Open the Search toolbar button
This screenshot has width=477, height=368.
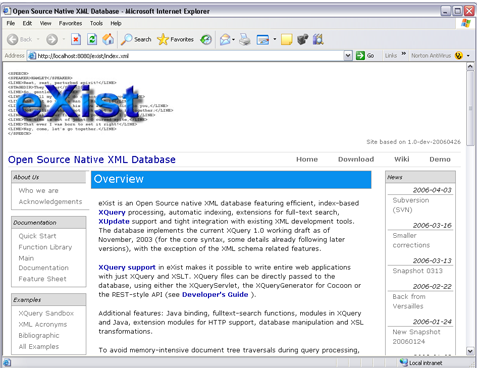136,39
